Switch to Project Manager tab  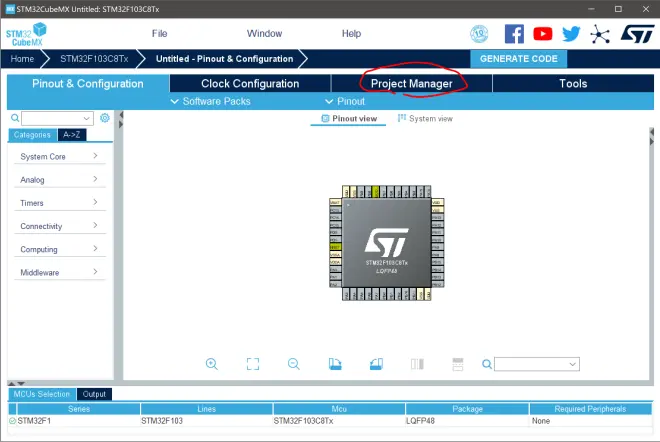(x=412, y=83)
